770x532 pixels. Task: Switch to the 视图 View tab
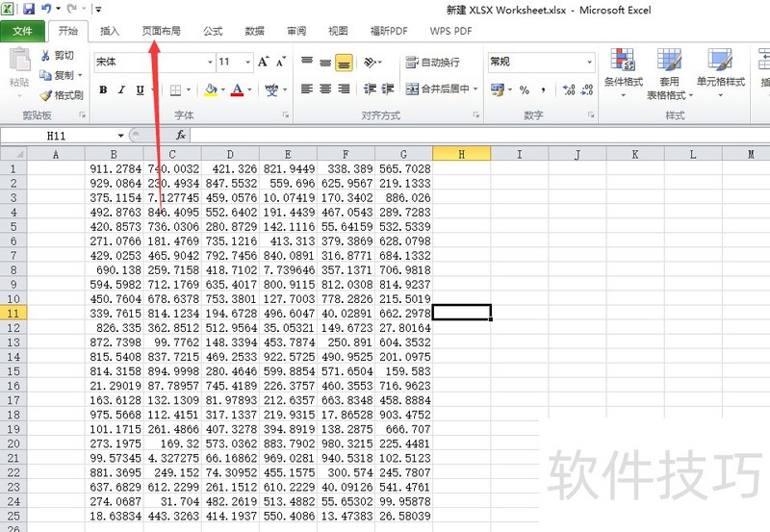point(339,32)
